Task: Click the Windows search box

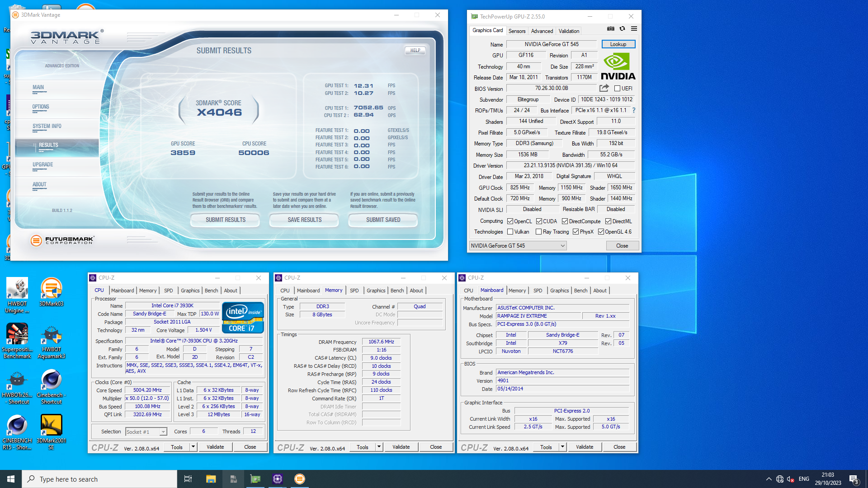Action: (99, 479)
